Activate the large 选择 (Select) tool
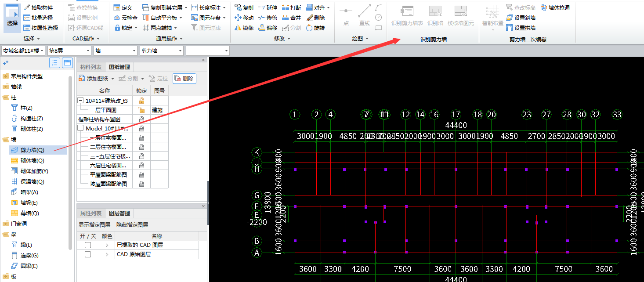 point(12,18)
